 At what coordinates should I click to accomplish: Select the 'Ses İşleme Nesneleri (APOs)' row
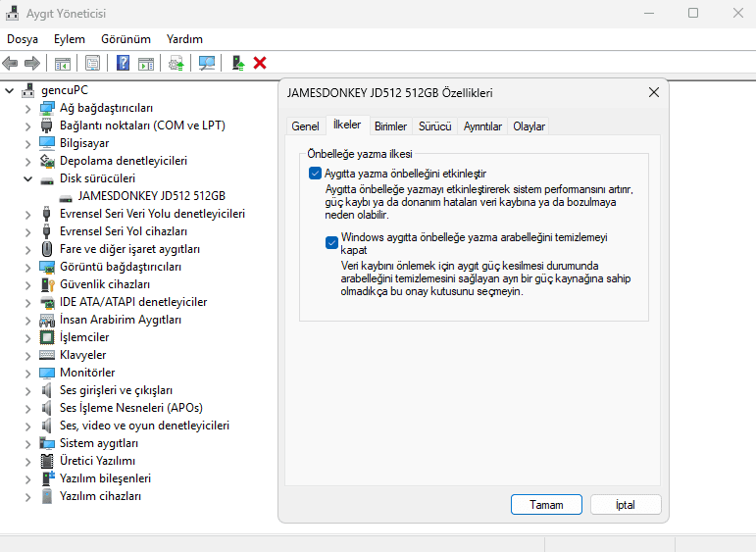point(131,408)
